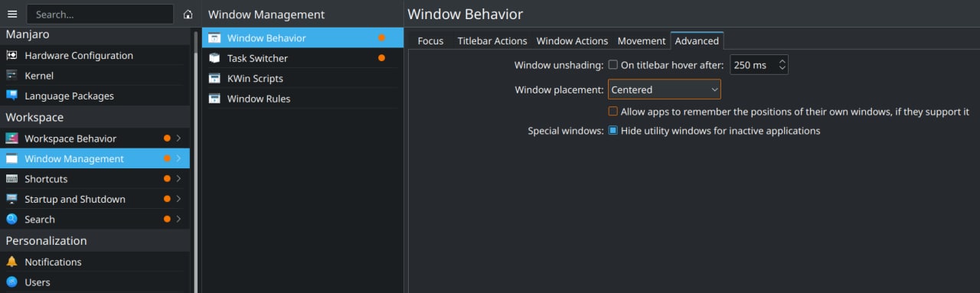Open the hamburger menu in the sidebar
The height and width of the screenshot is (293, 980).
(11, 14)
